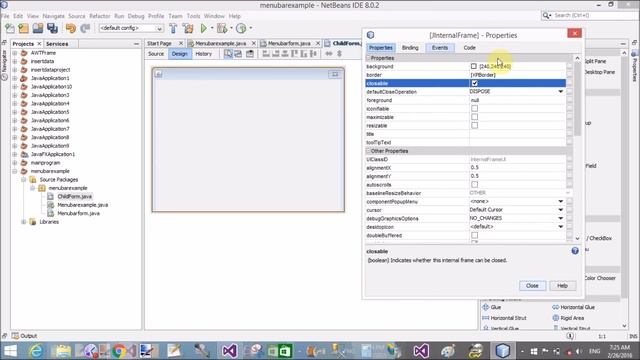Click the Preview Design icon
Image resolution: width=640 pixels, height=360 pixels.
click(x=250, y=54)
